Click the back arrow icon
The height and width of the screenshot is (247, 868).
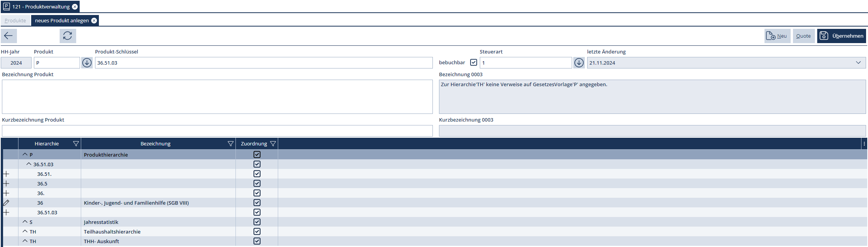pos(8,36)
